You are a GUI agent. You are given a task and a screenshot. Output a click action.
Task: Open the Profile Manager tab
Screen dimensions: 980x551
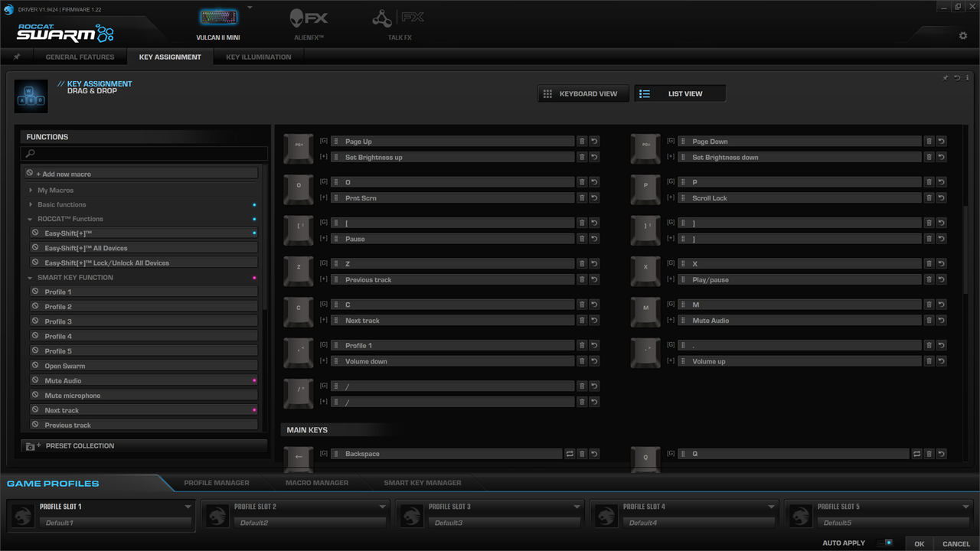[217, 483]
